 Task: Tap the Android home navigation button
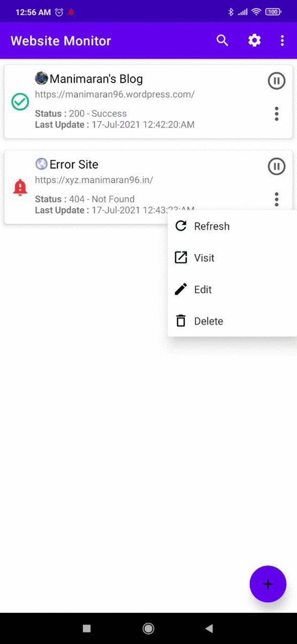pos(148,628)
